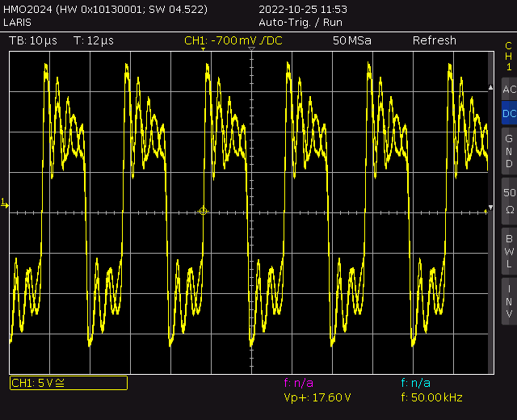The width and height of the screenshot is (517, 420).
Task: Click the CH1 ground reference marker
Action: pyautogui.click(x=5, y=204)
